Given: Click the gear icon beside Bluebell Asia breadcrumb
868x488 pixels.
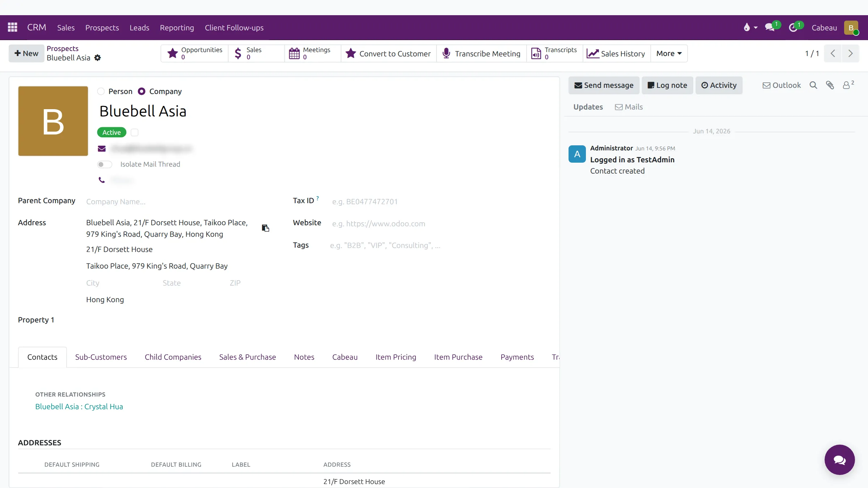Looking at the screenshot, I should point(97,58).
